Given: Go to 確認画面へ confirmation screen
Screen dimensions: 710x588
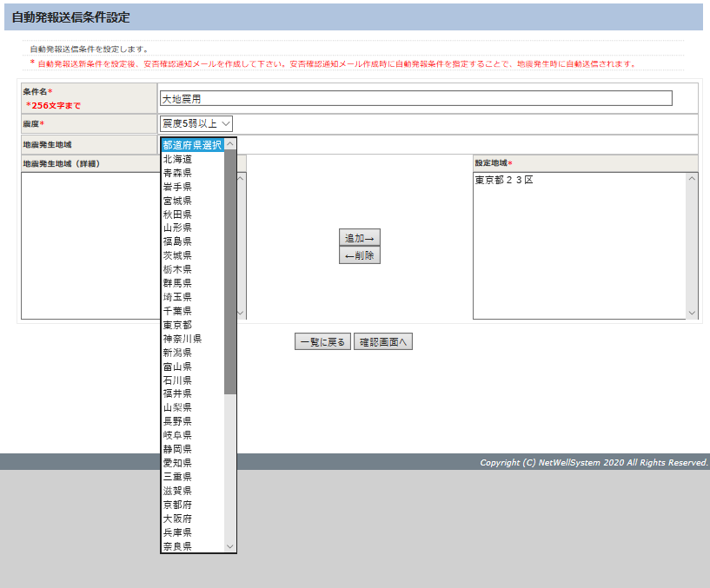Looking at the screenshot, I should (x=382, y=342).
